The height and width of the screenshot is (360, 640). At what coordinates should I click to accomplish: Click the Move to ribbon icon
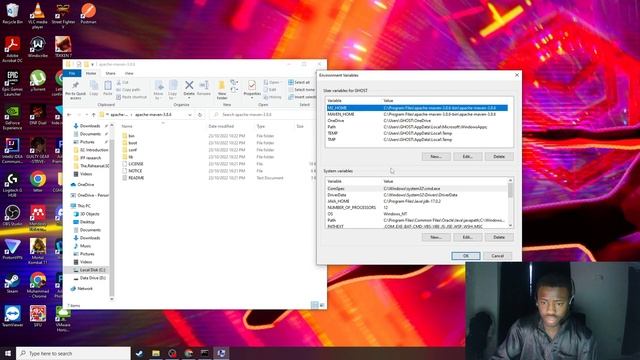click(x=158, y=90)
